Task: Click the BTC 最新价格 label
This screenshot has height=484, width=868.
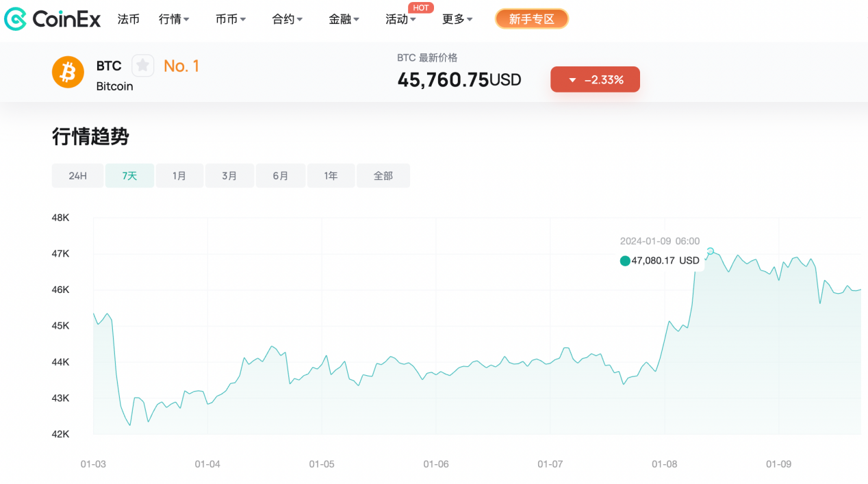Action: (427, 58)
